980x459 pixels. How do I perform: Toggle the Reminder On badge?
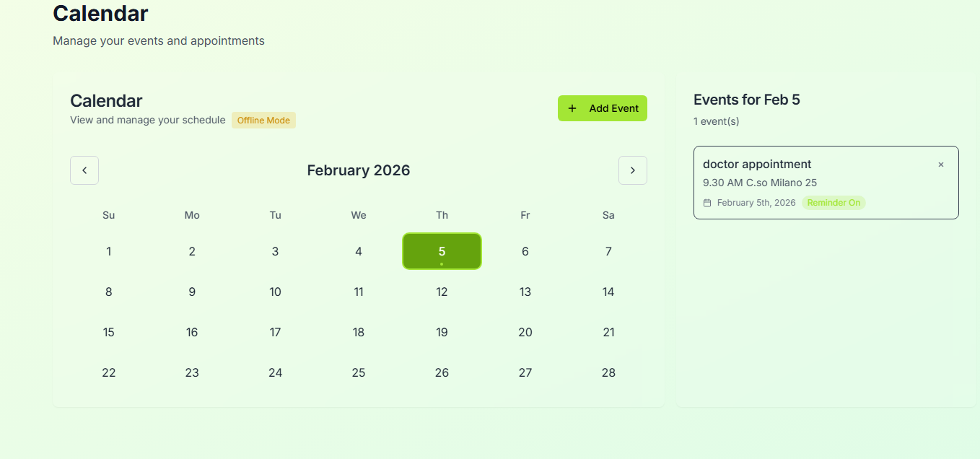coord(834,203)
